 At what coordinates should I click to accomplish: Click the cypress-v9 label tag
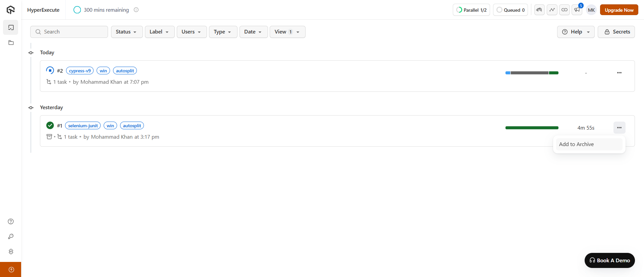80,71
